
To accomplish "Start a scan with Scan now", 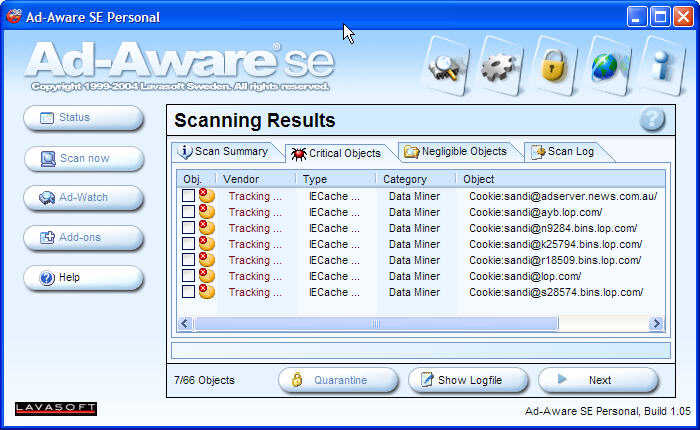I will (83, 159).
